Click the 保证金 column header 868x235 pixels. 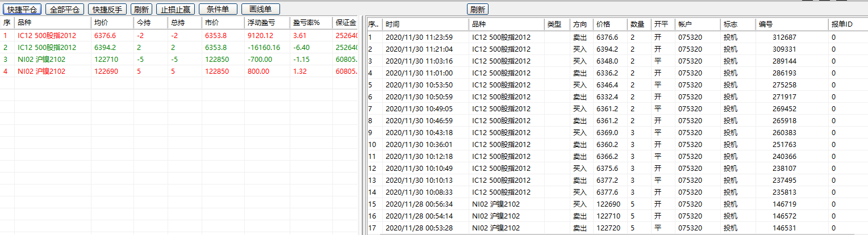click(x=345, y=23)
